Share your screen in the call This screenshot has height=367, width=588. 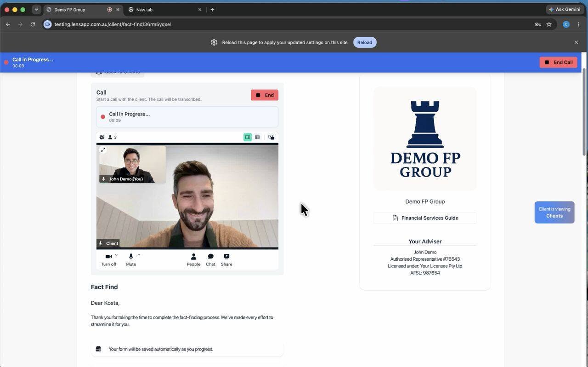click(x=226, y=260)
